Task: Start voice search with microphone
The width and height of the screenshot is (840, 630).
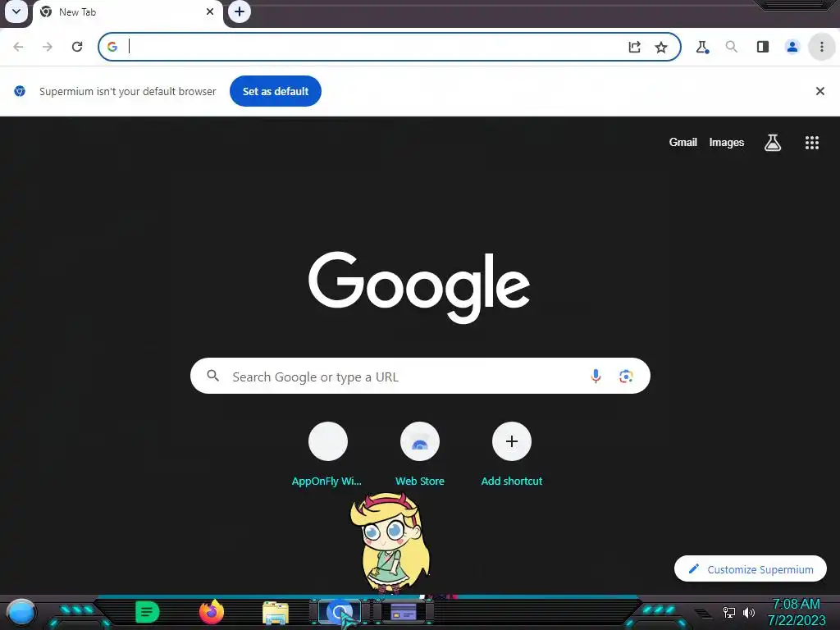Action: (596, 376)
